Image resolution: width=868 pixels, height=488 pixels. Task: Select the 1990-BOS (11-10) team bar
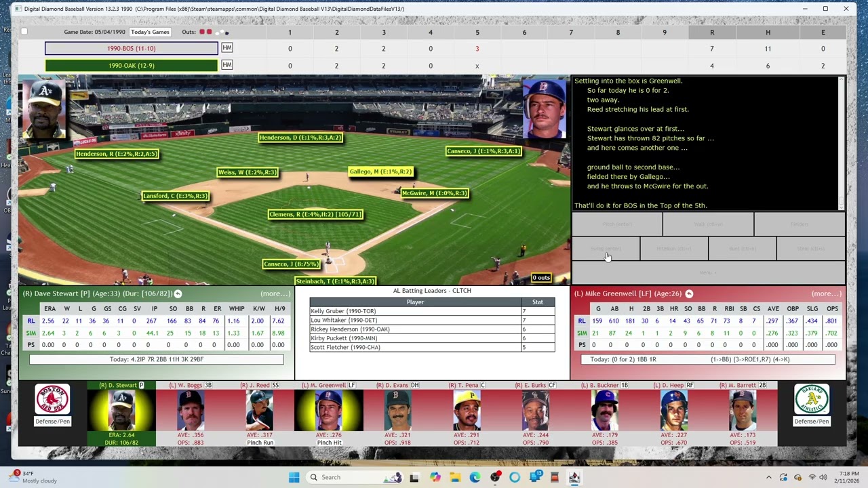pyautogui.click(x=132, y=48)
